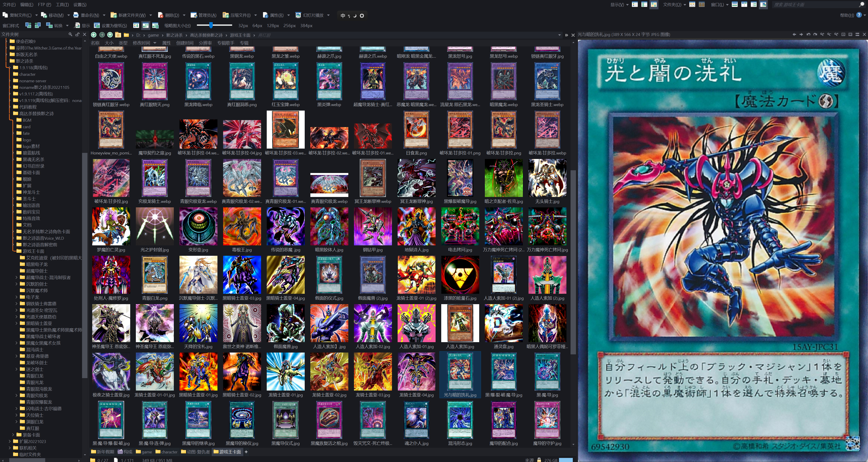The width and height of the screenshot is (868, 462).
Task: Switch to the character folder tab
Action: pos(166,452)
